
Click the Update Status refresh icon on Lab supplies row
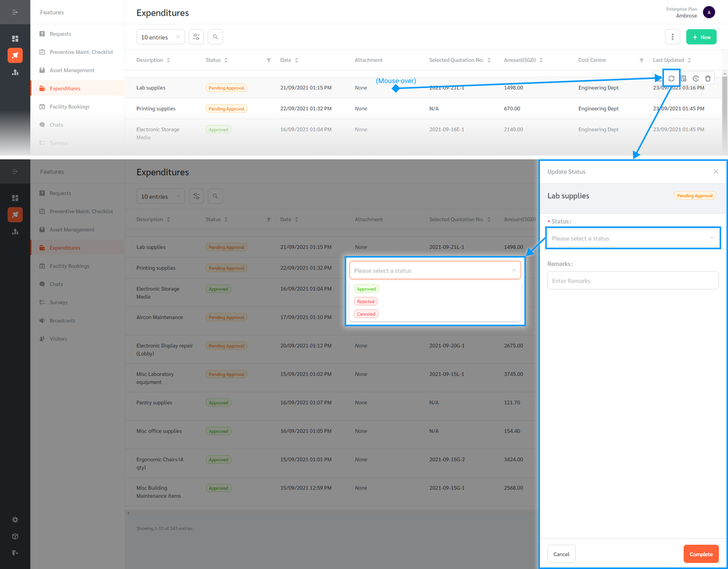coord(672,78)
